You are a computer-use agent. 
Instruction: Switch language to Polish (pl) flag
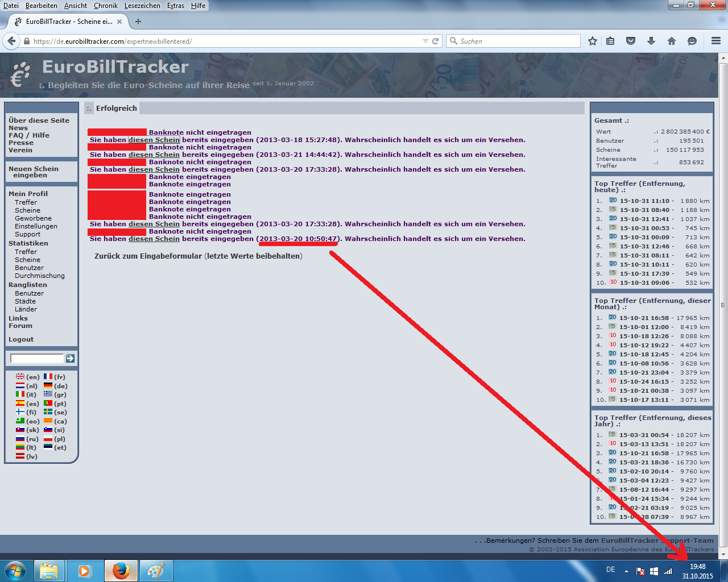point(48,439)
